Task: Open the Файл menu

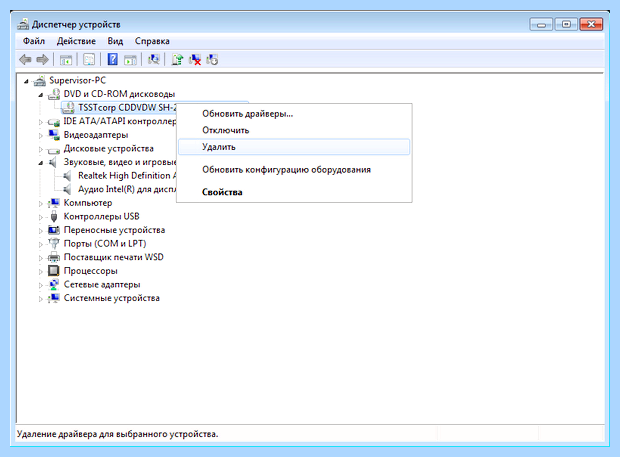Action: [34, 41]
